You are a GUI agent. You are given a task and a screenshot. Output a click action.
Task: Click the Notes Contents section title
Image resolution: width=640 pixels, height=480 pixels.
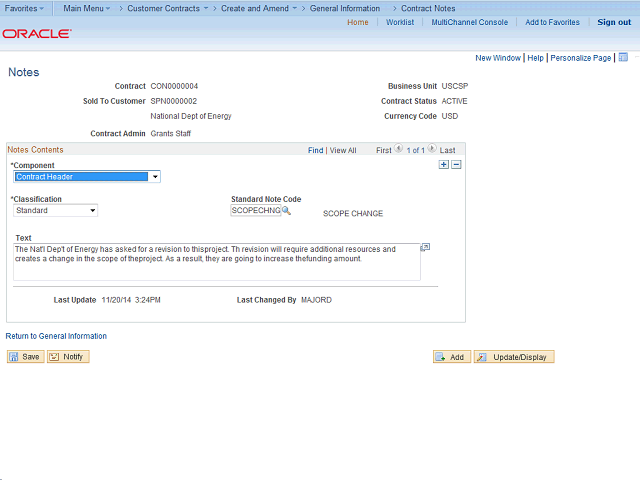36,150
